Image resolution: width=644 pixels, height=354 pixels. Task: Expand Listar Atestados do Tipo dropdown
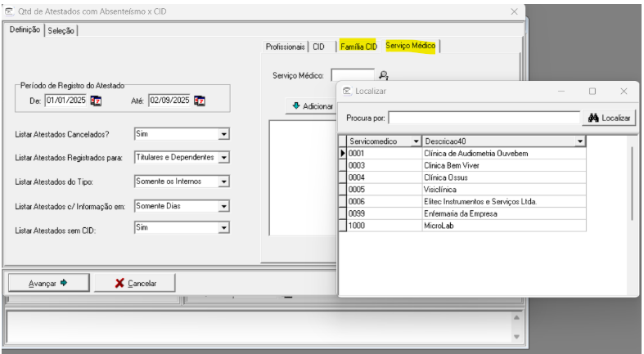pos(223,181)
